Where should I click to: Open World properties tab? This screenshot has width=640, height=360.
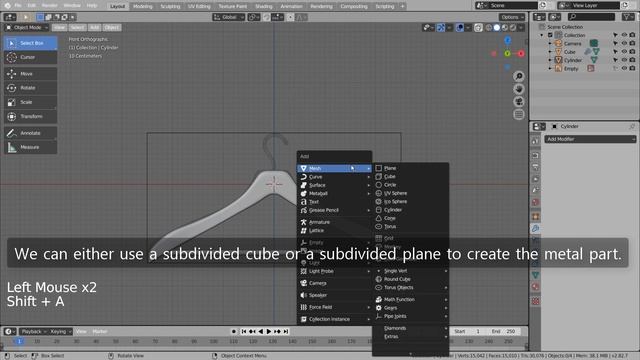tap(536, 202)
